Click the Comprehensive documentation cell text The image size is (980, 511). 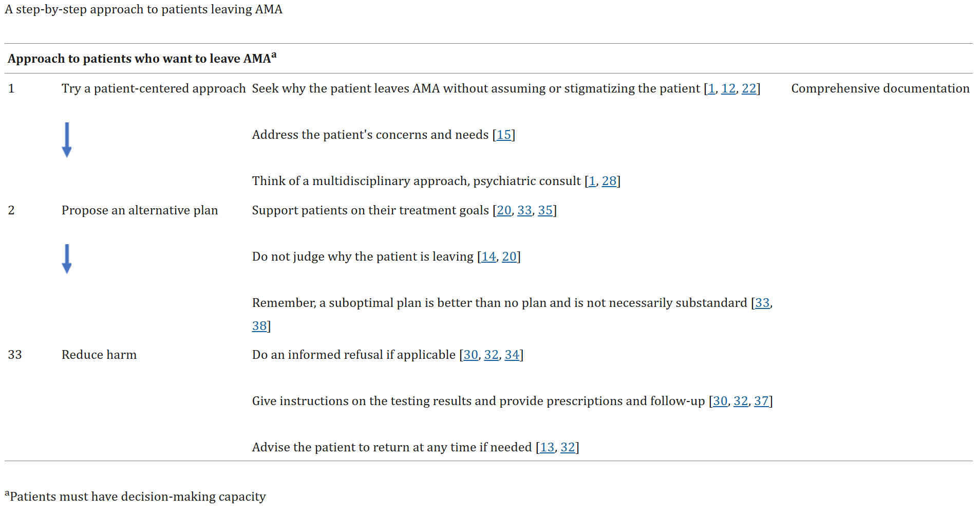880,88
